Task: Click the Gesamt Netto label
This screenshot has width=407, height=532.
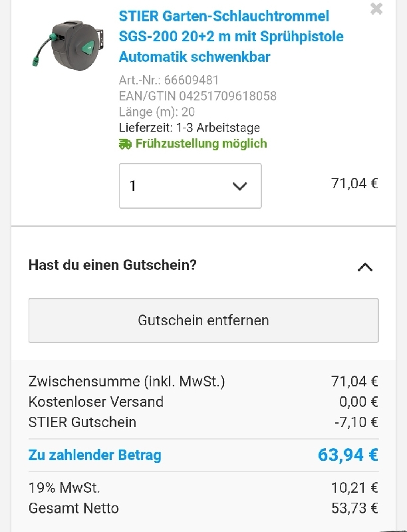Action: coord(74,508)
